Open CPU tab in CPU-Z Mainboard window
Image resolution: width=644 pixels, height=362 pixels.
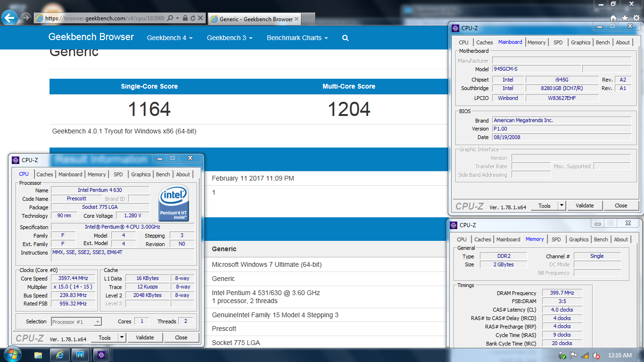463,42
